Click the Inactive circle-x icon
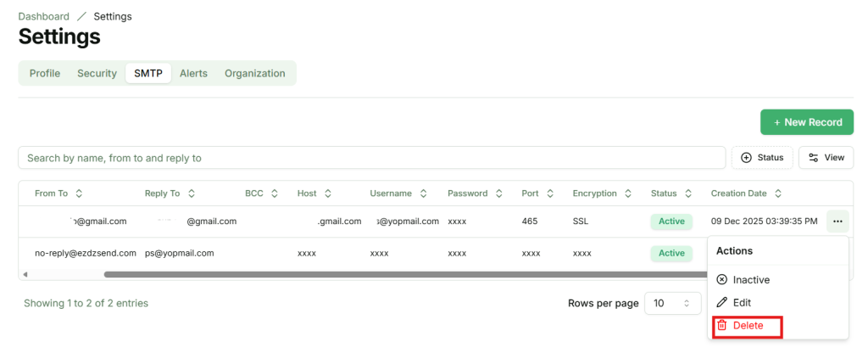Image resolution: width=868 pixels, height=359 pixels. click(722, 279)
